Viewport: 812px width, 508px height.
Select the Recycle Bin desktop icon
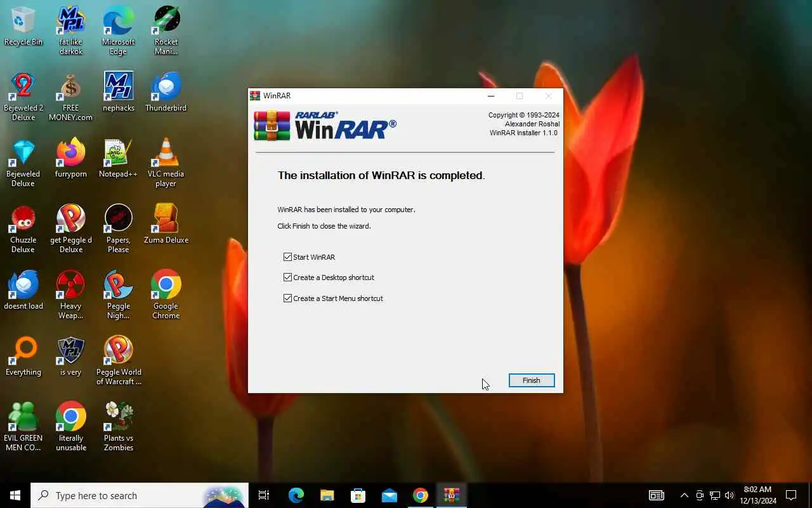click(x=23, y=26)
